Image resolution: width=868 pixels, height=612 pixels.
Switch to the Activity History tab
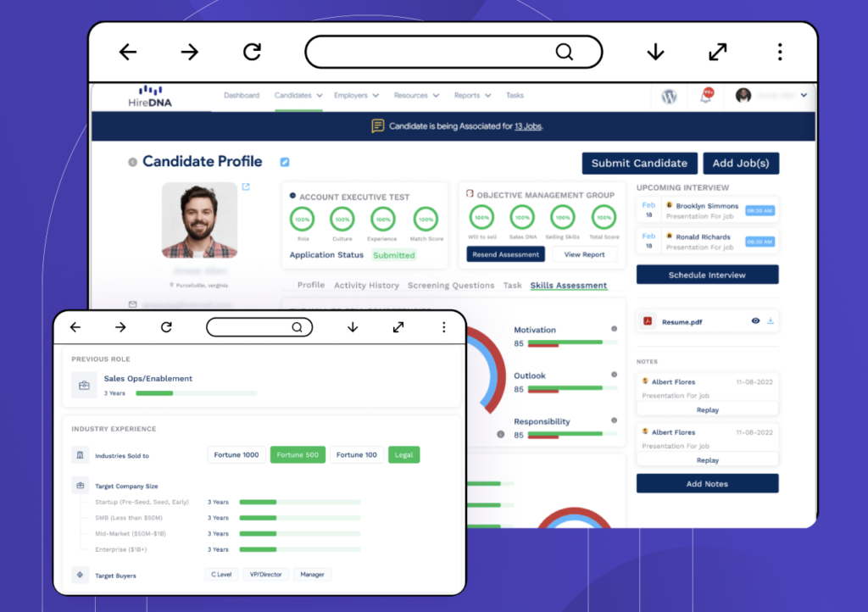[366, 286]
